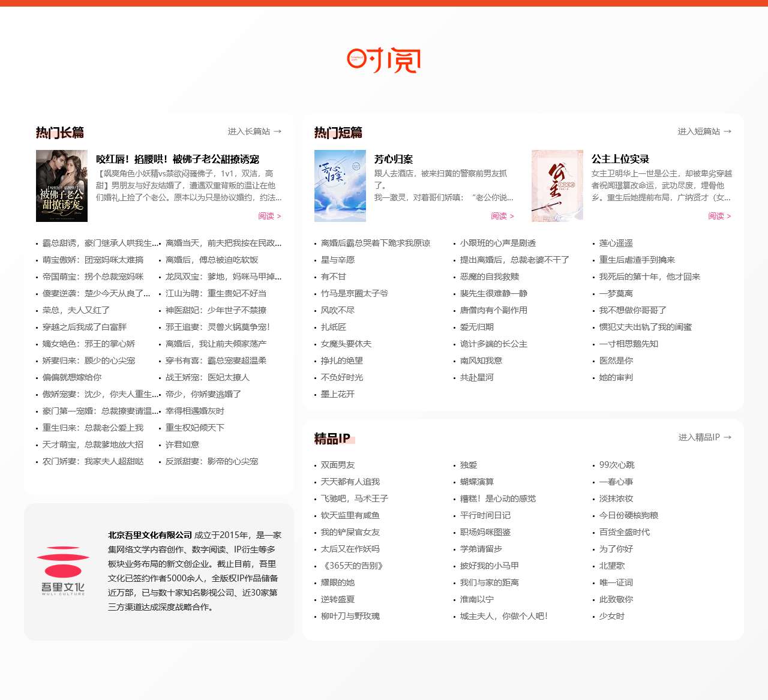Screen dimensions: 768x700
Task: Open the 公主上位实录 title link
Action: click(x=620, y=159)
